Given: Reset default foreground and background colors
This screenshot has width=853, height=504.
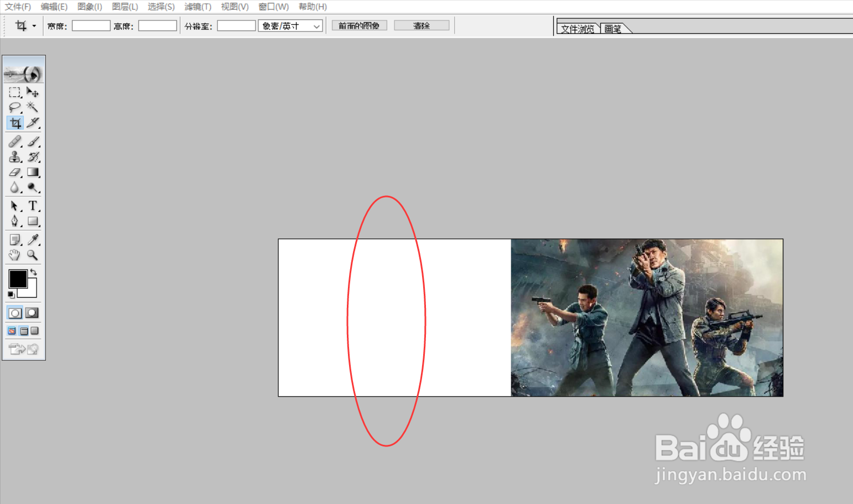Looking at the screenshot, I should point(11,295).
